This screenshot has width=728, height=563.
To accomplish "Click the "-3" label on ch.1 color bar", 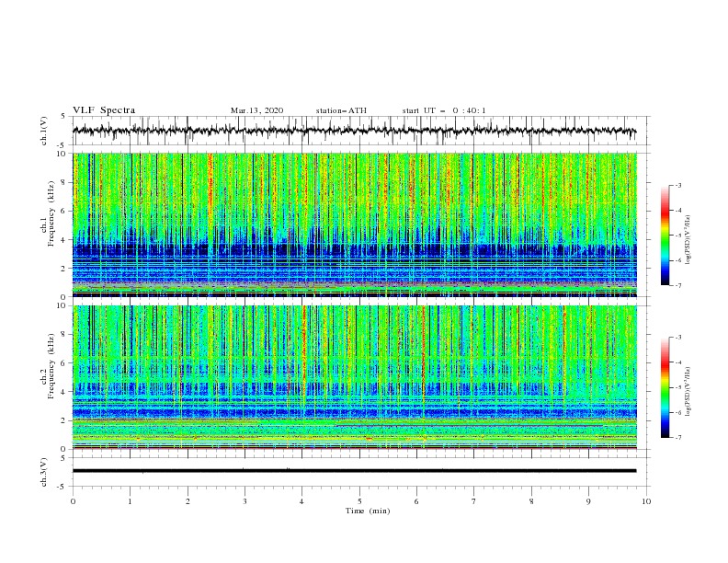I will coord(678,185).
